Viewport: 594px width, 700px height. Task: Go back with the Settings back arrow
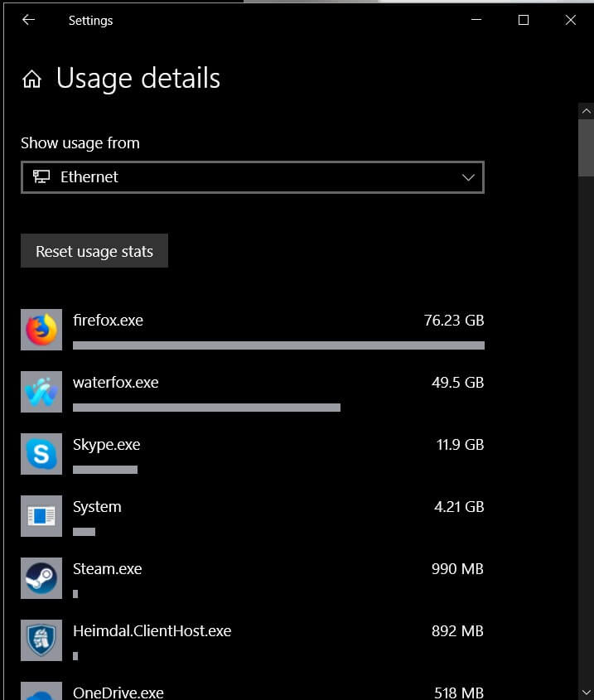pyautogui.click(x=29, y=20)
